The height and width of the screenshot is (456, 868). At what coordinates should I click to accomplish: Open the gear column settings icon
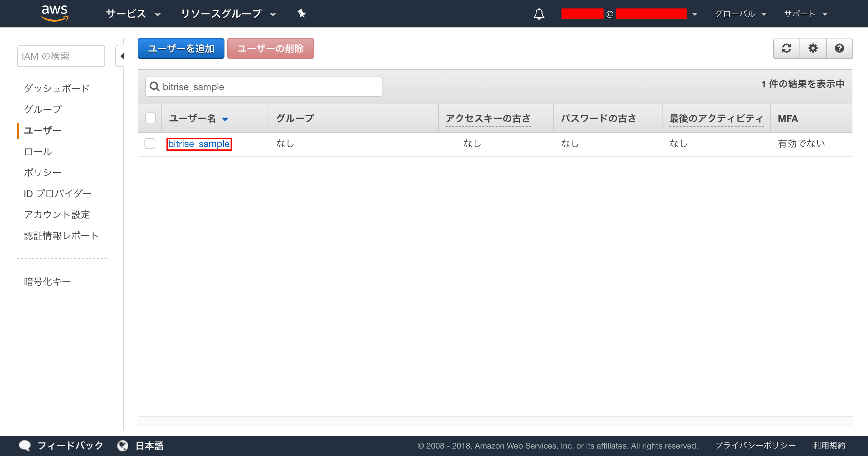coord(813,48)
